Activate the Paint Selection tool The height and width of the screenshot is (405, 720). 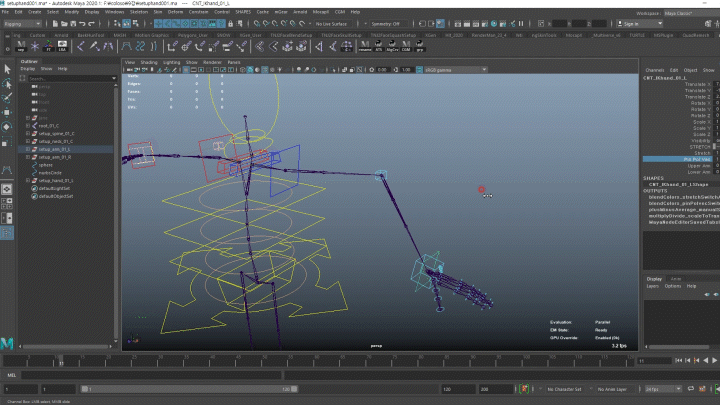click(x=7, y=98)
